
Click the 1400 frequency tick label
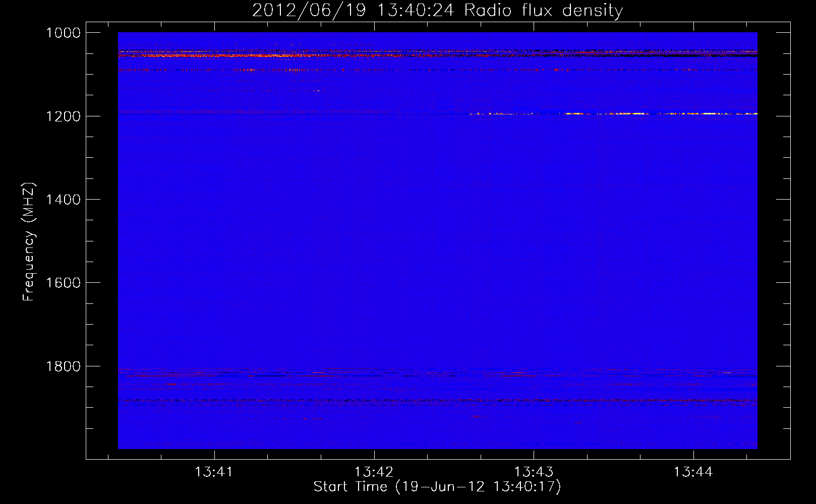point(63,200)
